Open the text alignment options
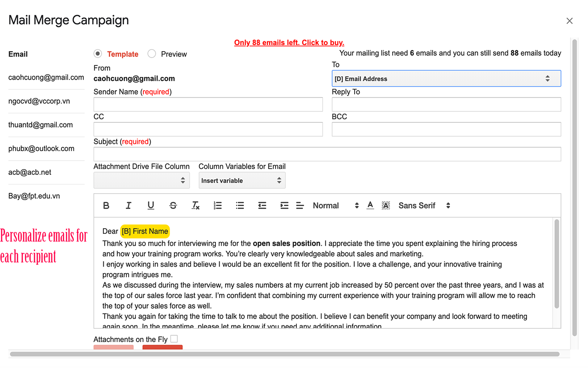 click(x=300, y=206)
